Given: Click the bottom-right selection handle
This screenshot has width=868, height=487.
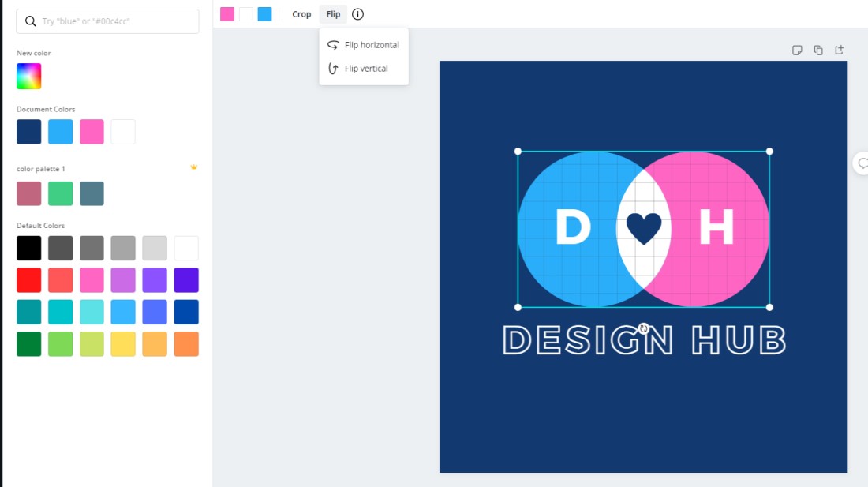Looking at the screenshot, I should [769, 307].
